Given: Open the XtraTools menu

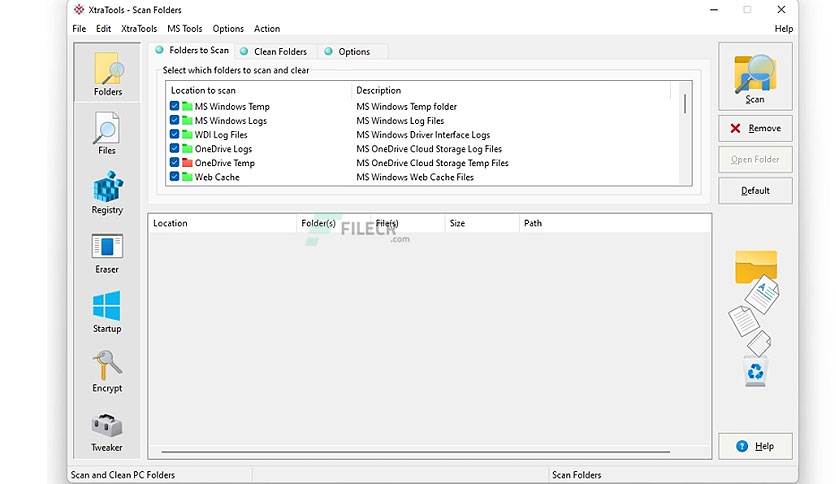Looking at the screenshot, I should click(x=139, y=29).
